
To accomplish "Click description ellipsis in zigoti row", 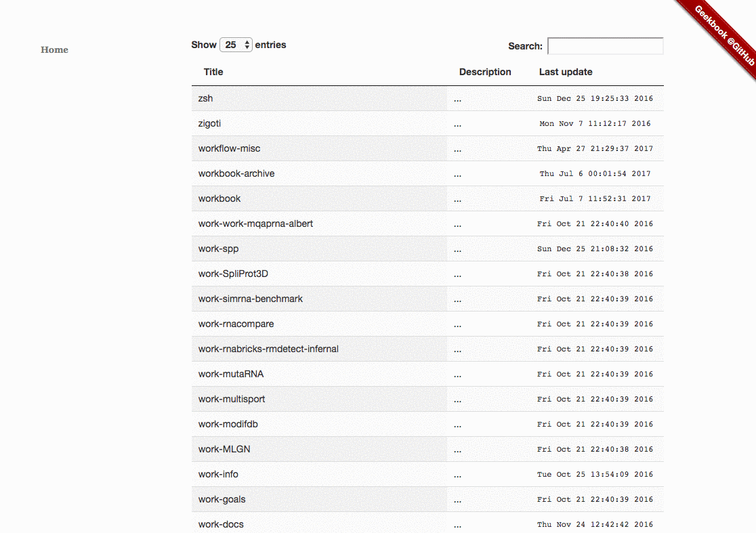I will (457, 125).
